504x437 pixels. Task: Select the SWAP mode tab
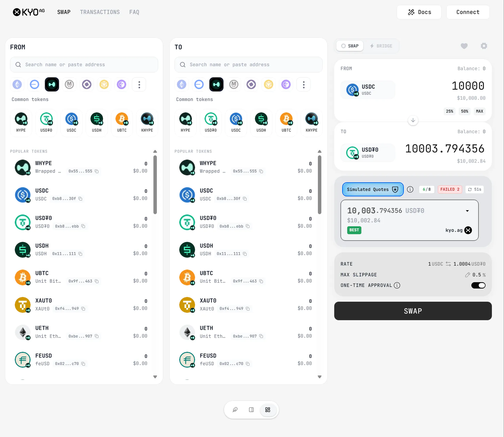(x=350, y=46)
